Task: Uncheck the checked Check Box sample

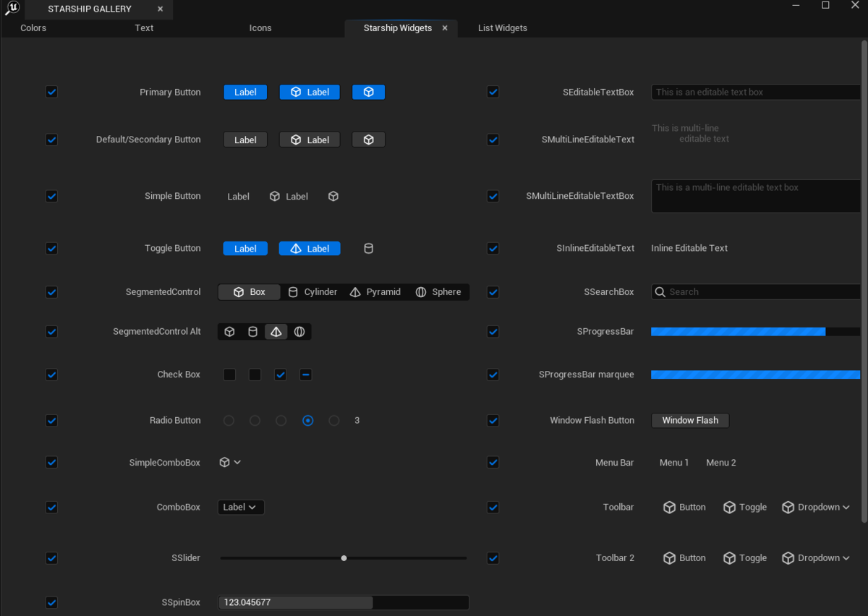Action: [281, 375]
